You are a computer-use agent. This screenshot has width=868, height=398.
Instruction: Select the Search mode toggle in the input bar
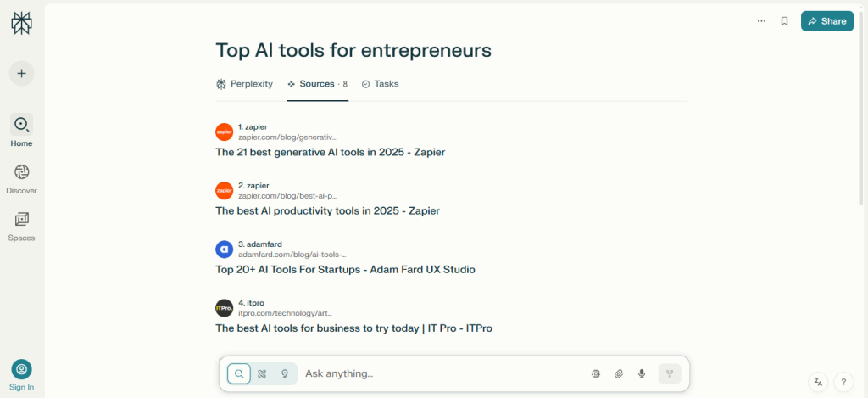tap(239, 373)
